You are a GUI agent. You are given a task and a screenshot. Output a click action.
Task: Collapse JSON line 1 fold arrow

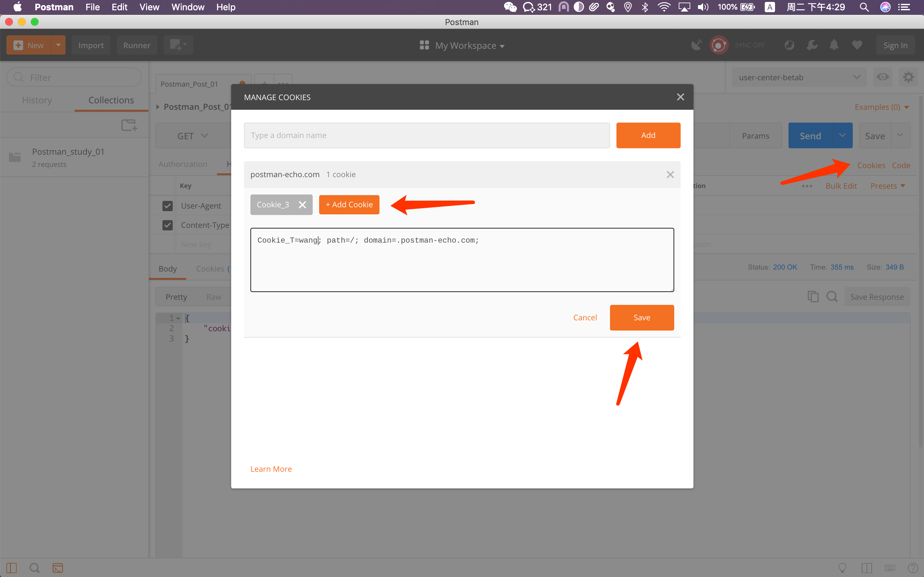coord(178,318)
